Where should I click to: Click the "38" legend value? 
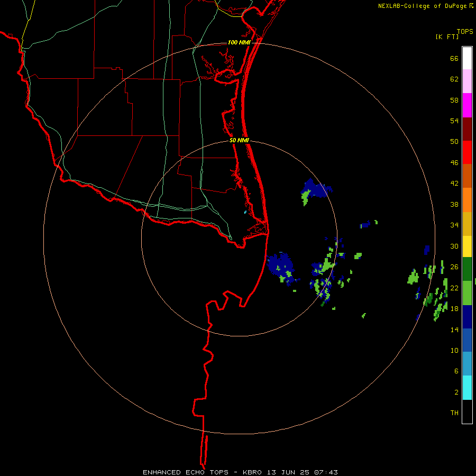coord(454,204)
